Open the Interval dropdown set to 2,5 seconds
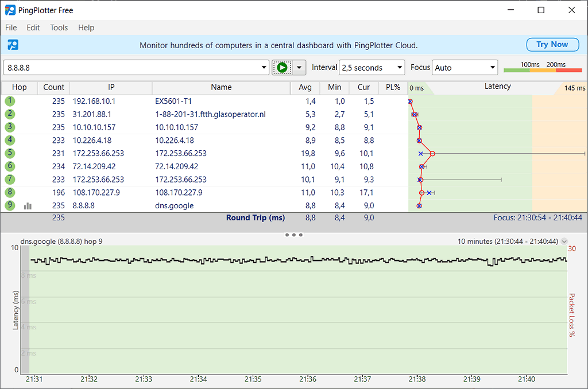 [x=372, y=68]
